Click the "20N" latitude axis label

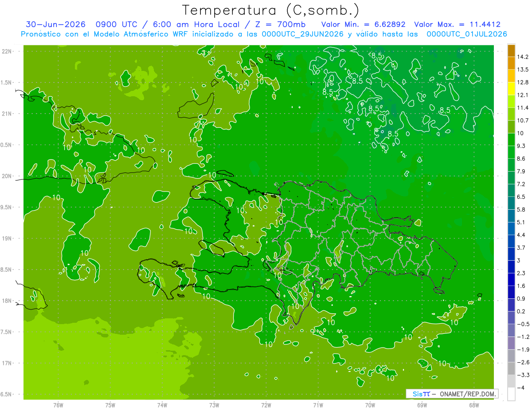coord(6,176)
